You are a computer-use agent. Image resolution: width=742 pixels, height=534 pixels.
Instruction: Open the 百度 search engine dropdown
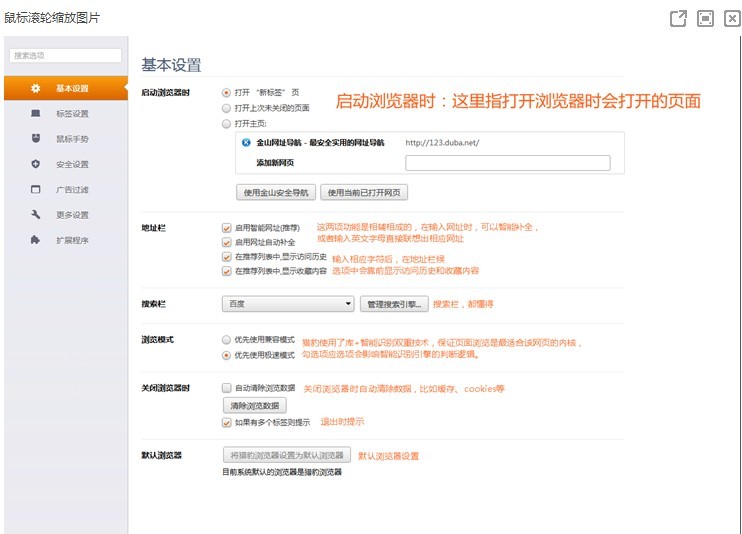point(288,304)
